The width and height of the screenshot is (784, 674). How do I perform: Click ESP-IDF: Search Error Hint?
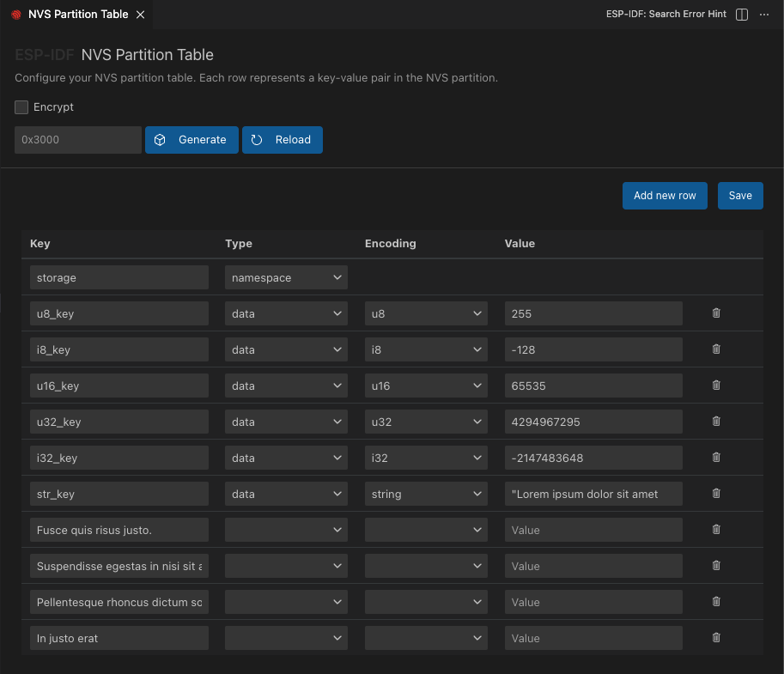point(665,15)
